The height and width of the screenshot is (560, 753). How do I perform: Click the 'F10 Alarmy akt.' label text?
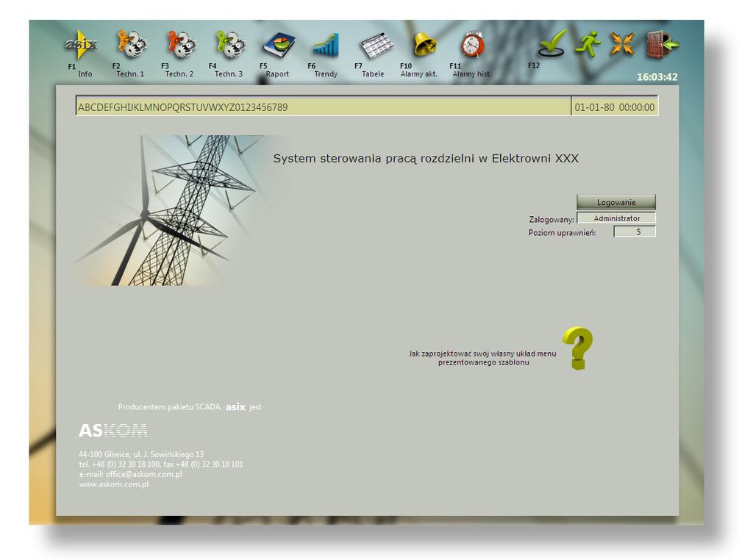point(418,70)
